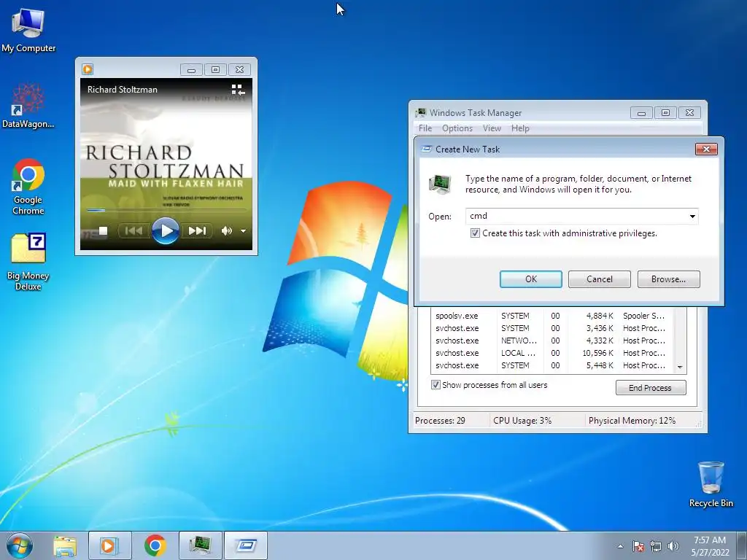Mute the media player sound
Viewport: 747px width, 560px height.
[226, 231]
